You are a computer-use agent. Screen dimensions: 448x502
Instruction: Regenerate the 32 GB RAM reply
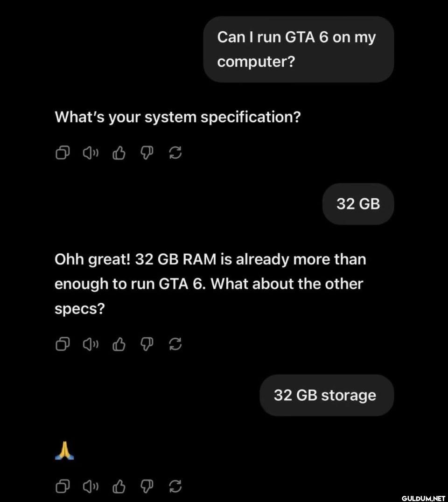(x=175, y=344)
